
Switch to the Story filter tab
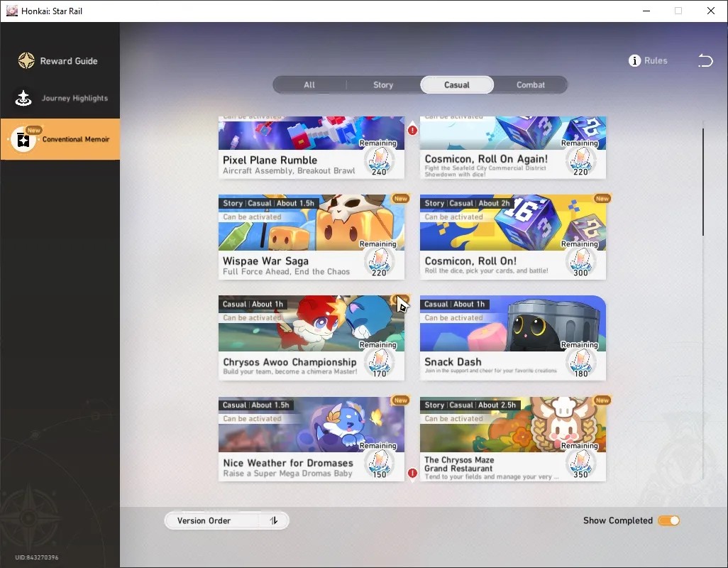[x=383, y=85]
